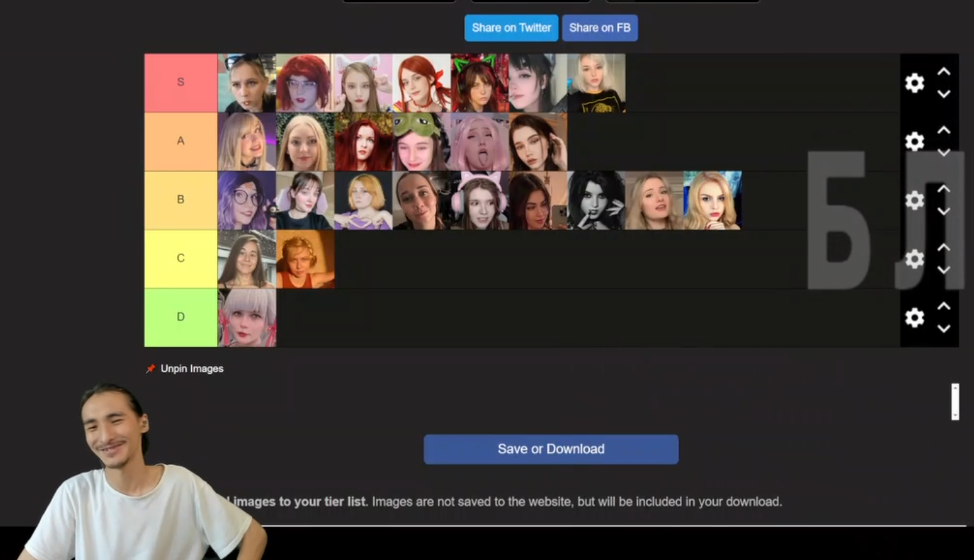974x560 pixels.
Task: Select S tier blonde in black shirt thumbnail
Action: (596, 83)
